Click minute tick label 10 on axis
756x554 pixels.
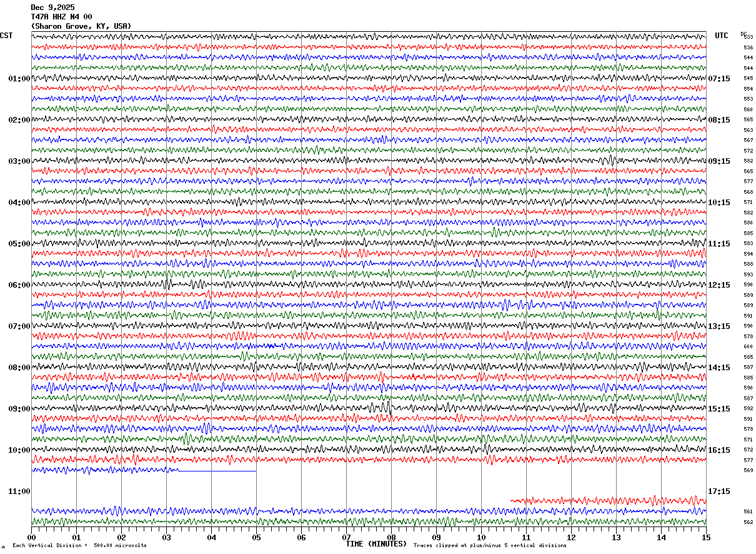tap(481, 538)
